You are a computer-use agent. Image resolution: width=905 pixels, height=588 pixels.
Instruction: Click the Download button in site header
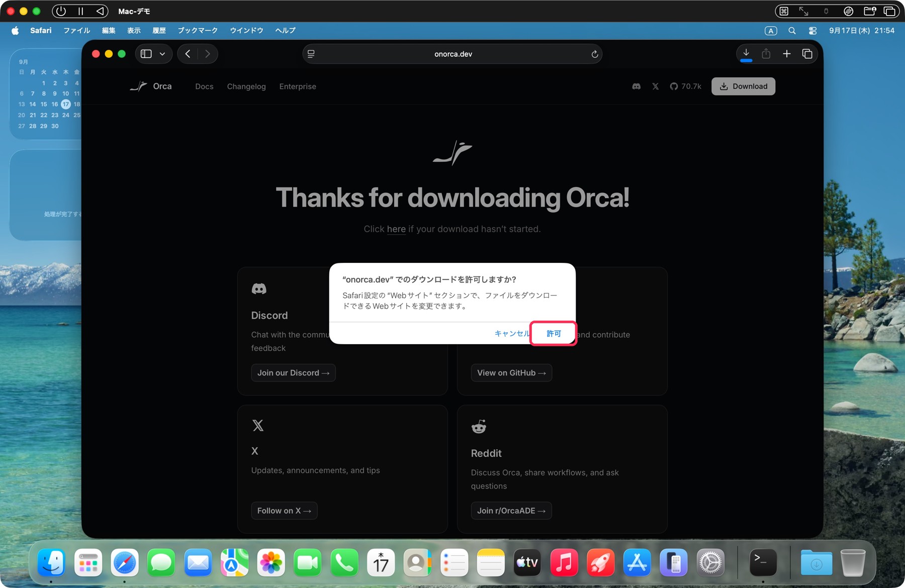(743, 86)
